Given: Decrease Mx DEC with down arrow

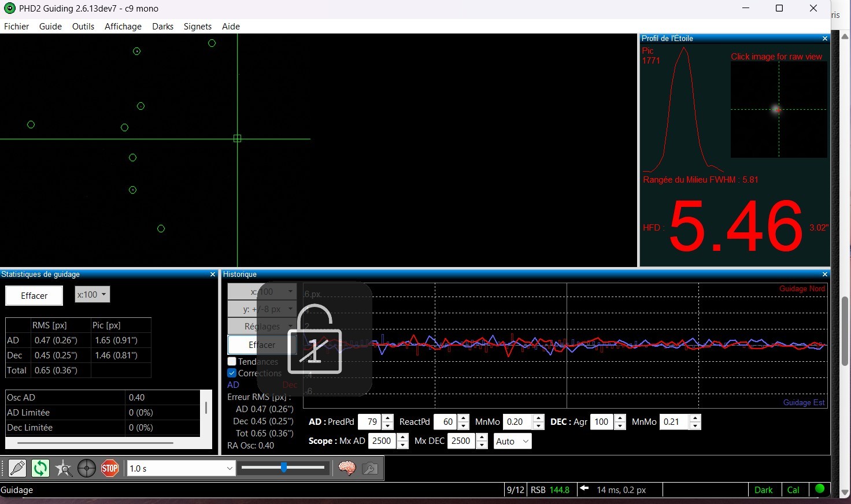Looking at the screenshot, I should coord(482,444).
